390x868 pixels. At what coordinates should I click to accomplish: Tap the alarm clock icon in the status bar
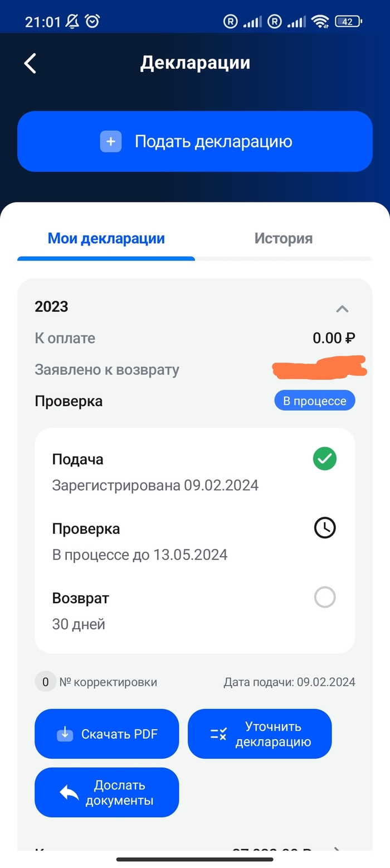(x=92, y=21)
